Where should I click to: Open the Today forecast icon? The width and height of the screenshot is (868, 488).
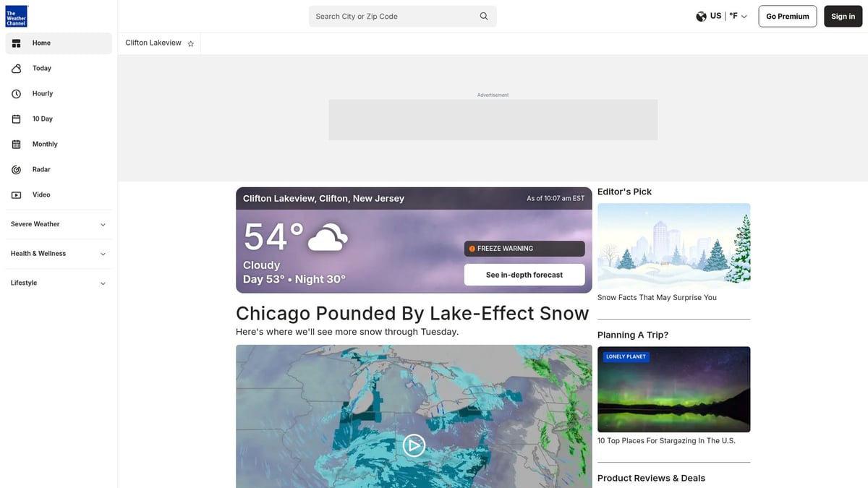[x=17, y=68]
